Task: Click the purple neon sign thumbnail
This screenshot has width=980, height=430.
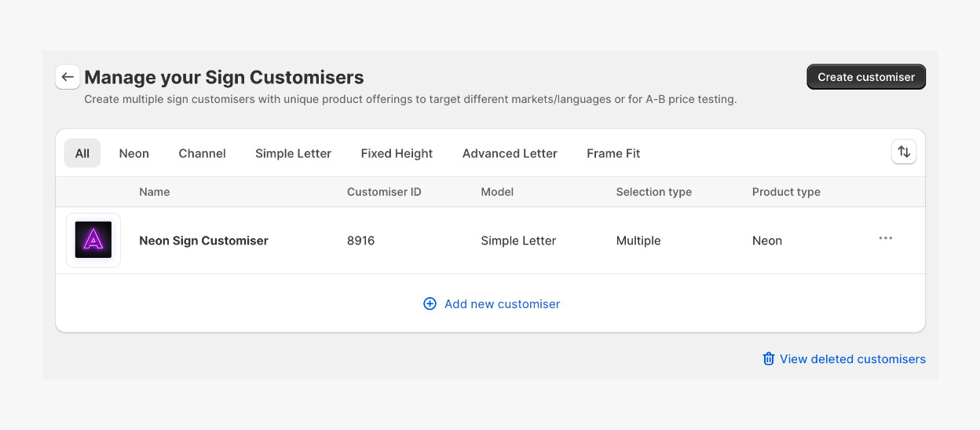Action: pyautogui.click(x=93, y=241)
